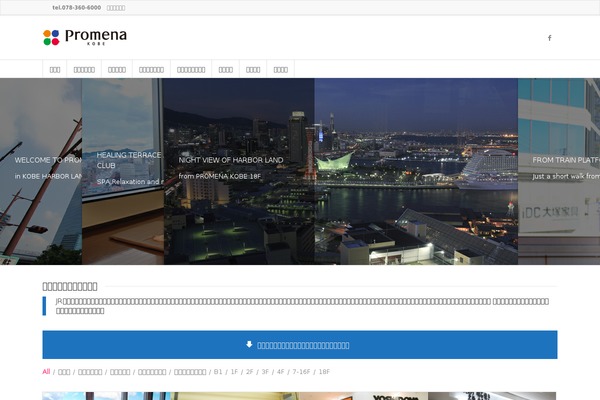Screen dimensions: 600x400
Task: Click 'in KOBE HARBOR LAND' caption text
Action: pyautogui.click(x=48, y=176)
